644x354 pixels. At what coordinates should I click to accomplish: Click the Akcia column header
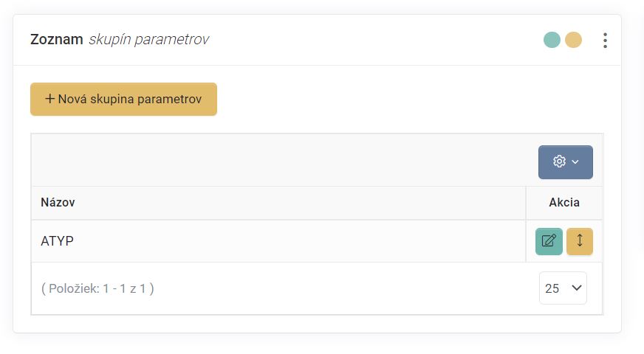[564, 202]
